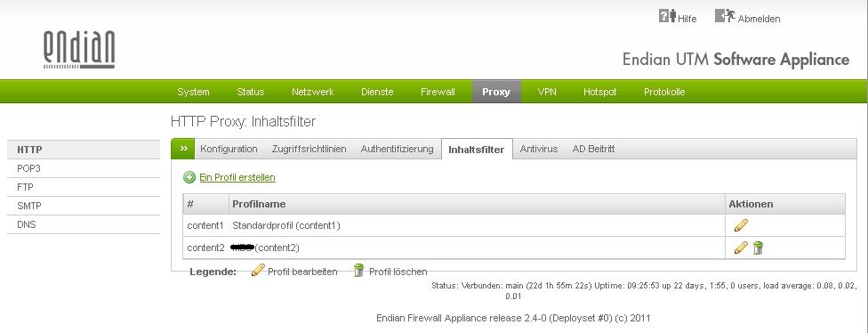868x333 pixels.
Task: Open the AD Beitritt tab
Action: pyautogui.click(x=593, y=149)
